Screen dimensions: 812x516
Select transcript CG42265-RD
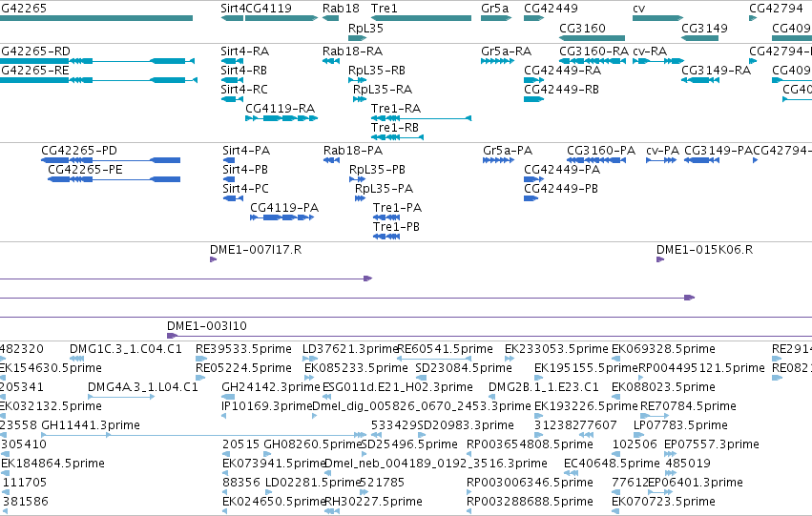[x=97, y=61]
